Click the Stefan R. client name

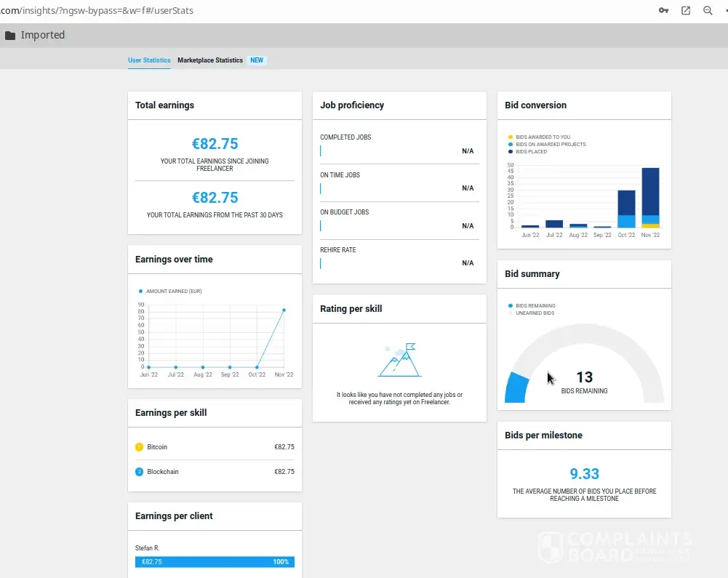coord(148,547)
